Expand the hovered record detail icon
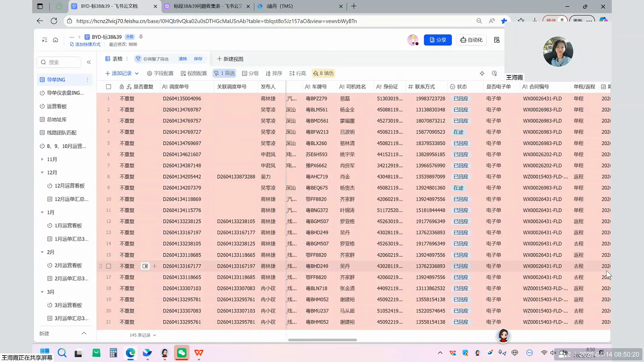644x362 pixels. (x=145, y=266)
